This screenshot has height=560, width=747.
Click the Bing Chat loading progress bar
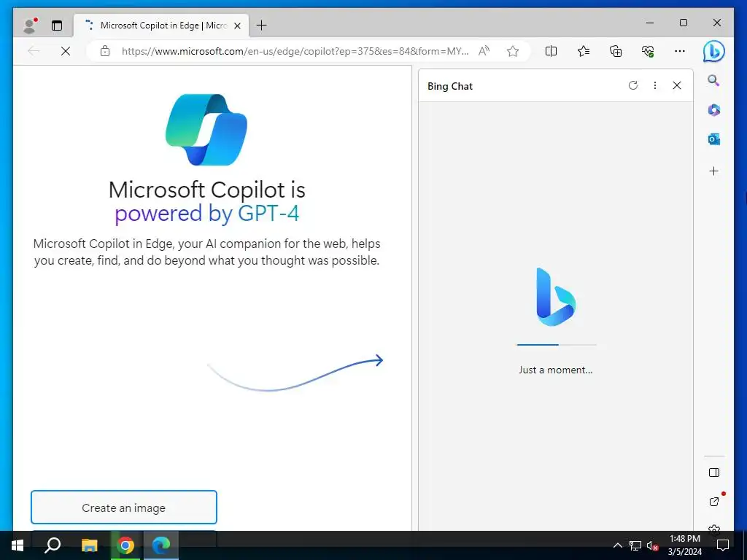pos(557,344)
